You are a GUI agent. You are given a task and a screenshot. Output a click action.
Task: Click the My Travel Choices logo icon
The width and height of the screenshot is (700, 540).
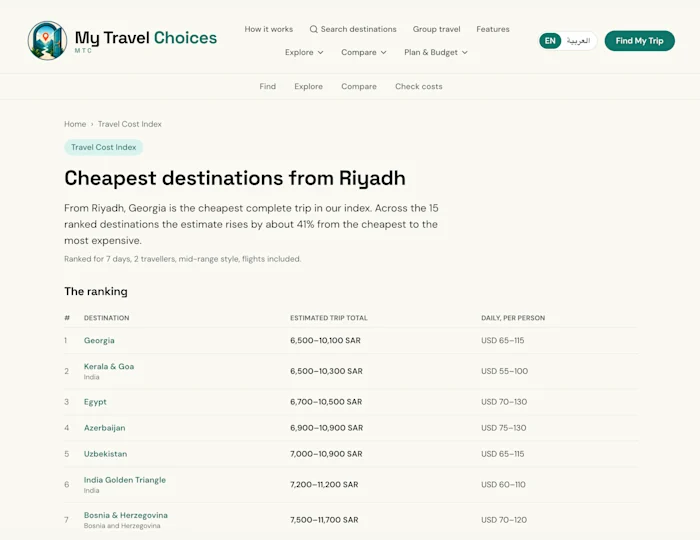tap(47, 40)
